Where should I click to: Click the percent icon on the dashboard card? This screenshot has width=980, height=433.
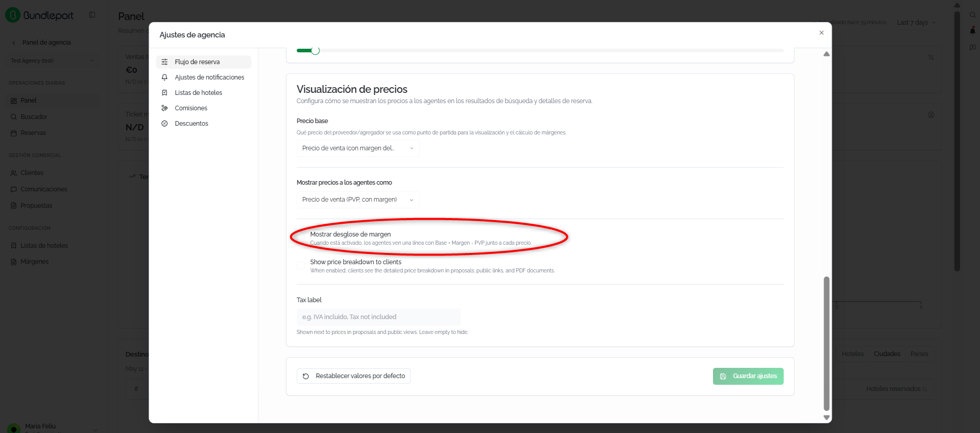(931, 57)
